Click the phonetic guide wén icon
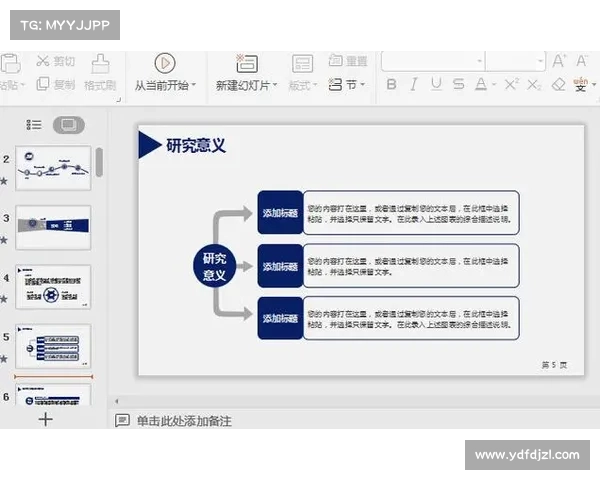Viewport: 600px width, 480px height. click(580, 84)
